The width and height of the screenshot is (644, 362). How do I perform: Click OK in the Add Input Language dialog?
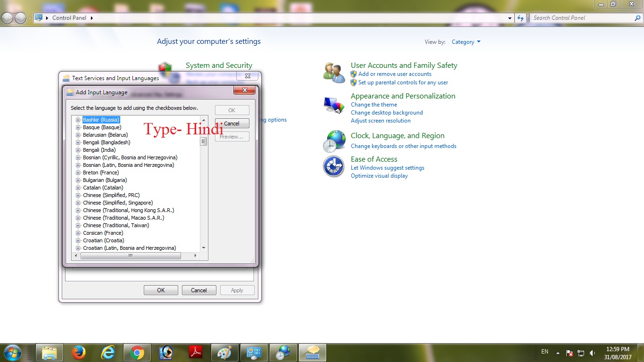[x=231, y=110]
